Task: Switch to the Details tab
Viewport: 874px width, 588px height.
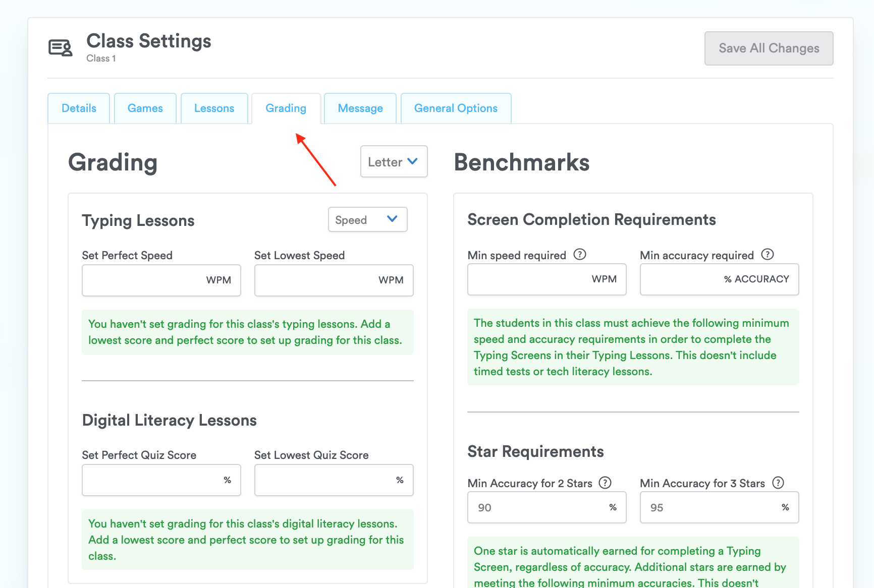Action: click(x=78, y=108)
